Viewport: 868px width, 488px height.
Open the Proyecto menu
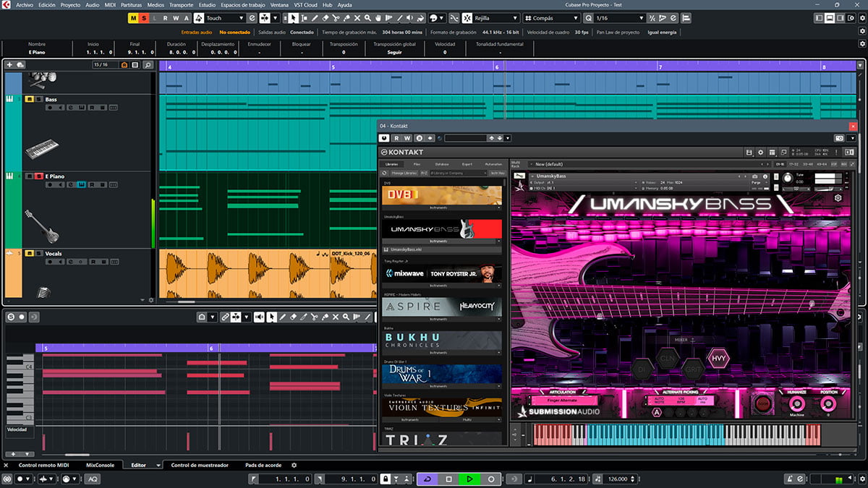(70, 5)
